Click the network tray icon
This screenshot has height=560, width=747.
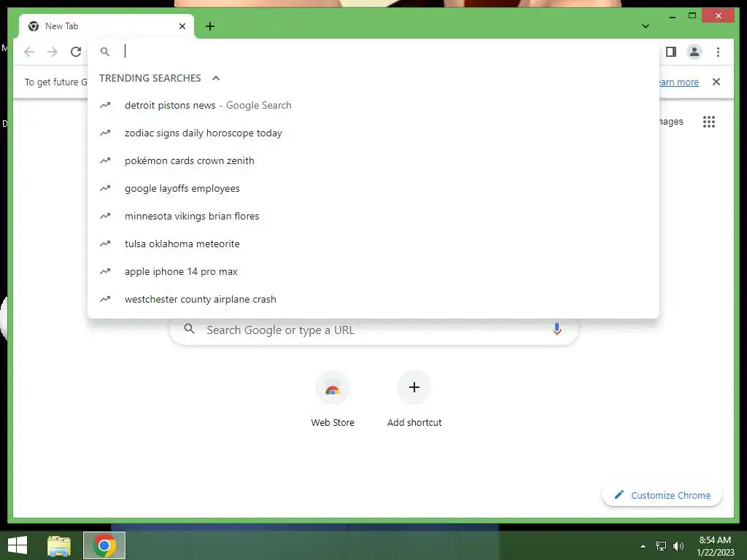pyautogui.click(x=661, y=546)
